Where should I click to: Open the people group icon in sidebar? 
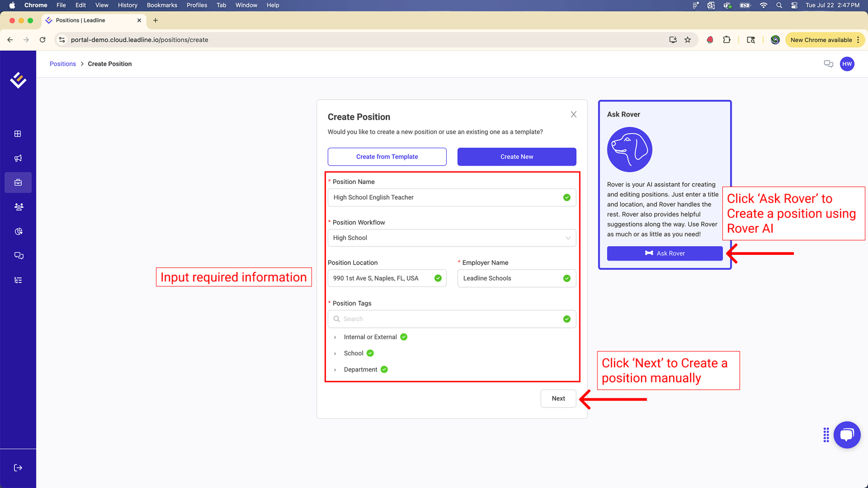19,207
